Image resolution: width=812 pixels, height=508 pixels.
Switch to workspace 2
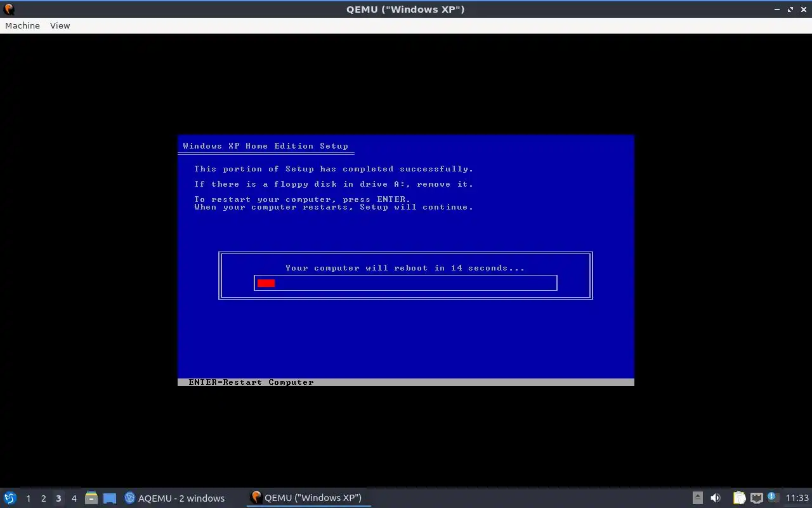tap(43, 498)
